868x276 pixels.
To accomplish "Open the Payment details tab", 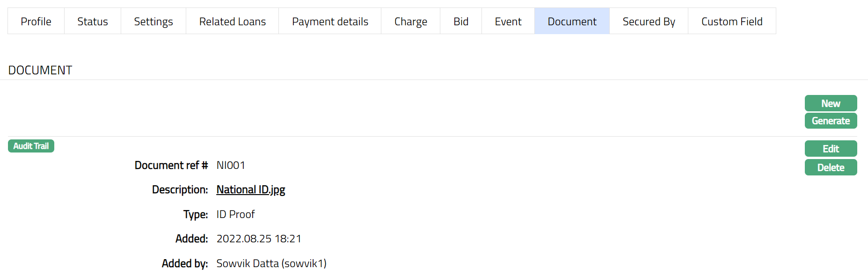I will [x=330, y=22].
